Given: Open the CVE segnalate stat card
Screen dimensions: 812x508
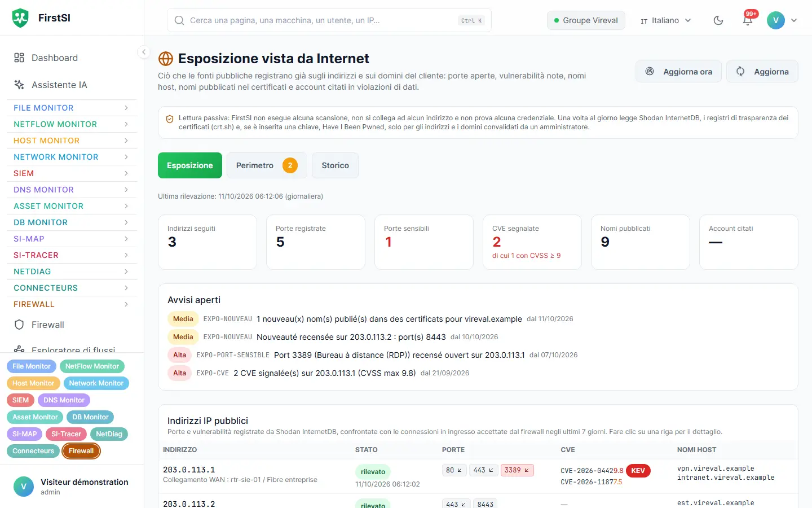Looking at the screenshot, I should (532, 242).
